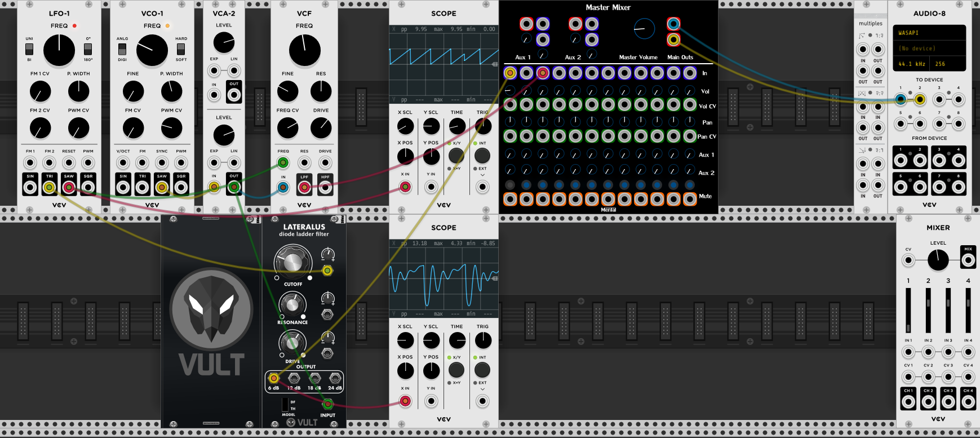This screenshot has width=980, height=438.
Task: Click the LFO-1 RESET input jack
Action: (69, 163)
